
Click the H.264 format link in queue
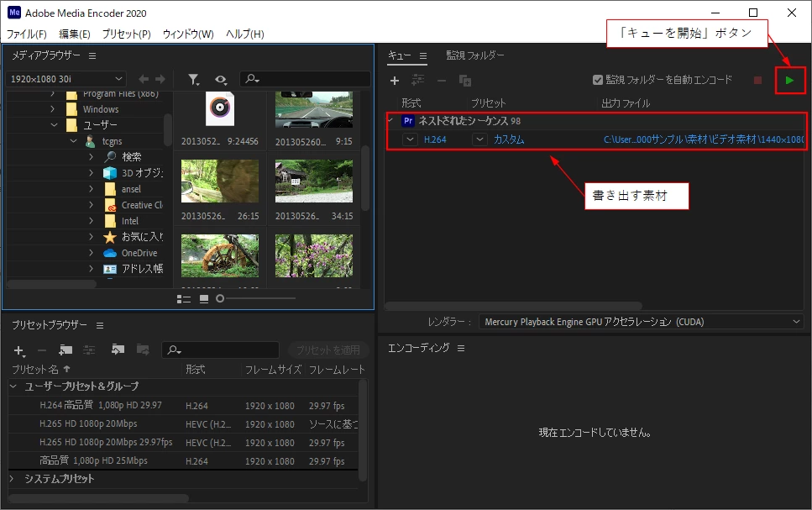click(x=435, y=139)
